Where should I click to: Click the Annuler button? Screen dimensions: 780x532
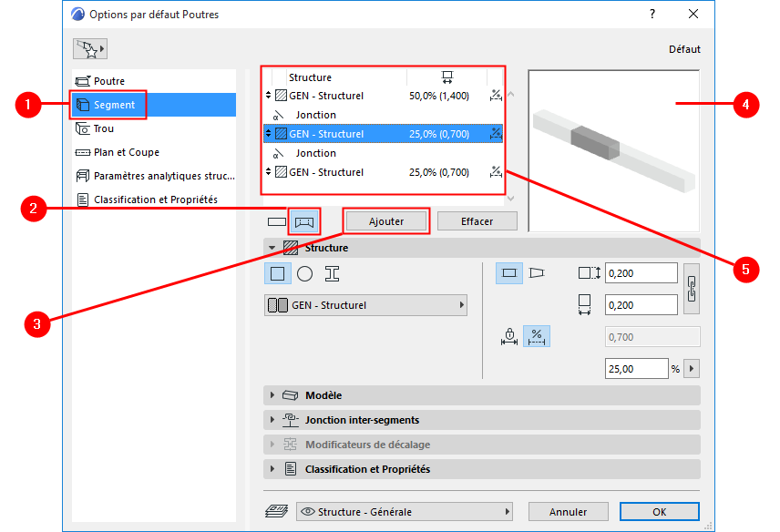568,512
